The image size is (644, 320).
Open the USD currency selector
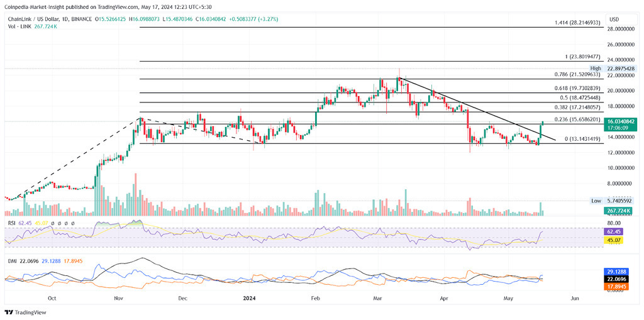point(613,19)
